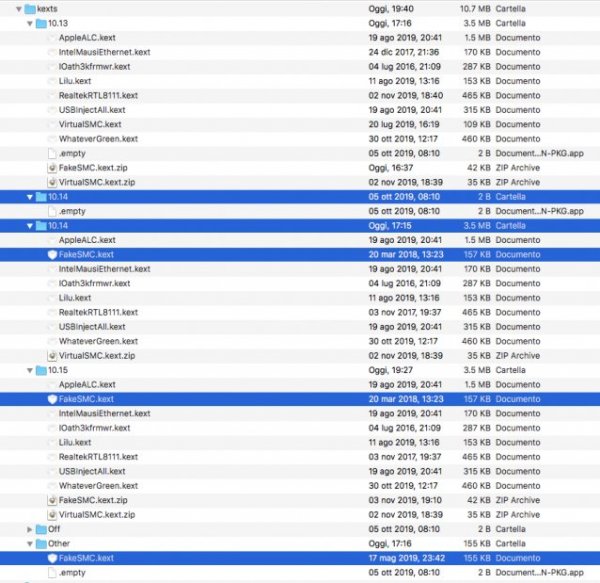Viewport: 600px width, 583px height.
Task: Click the Oggi, 19:27 date of 10.15
Action: coord(390,370)
